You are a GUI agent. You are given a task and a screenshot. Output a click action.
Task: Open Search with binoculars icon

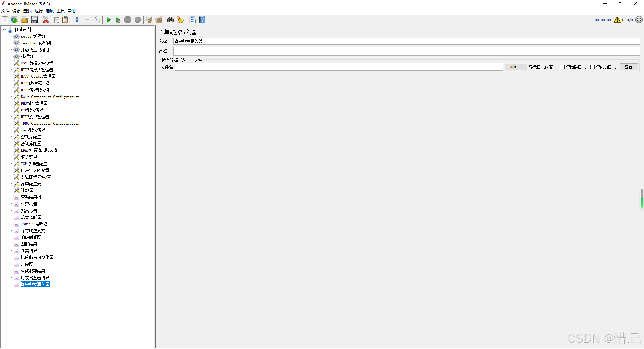[171, 20]
